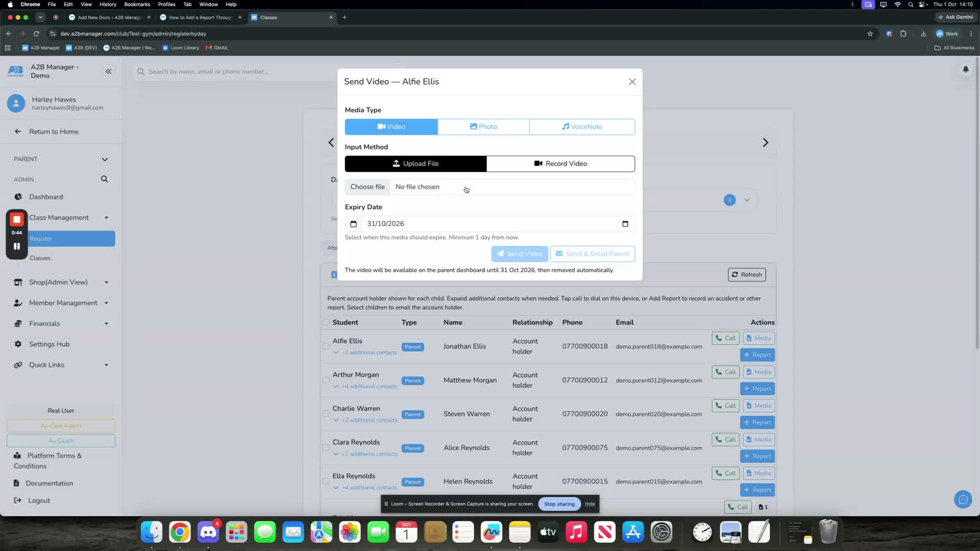Select the Photo media type tab
The image size is (980, 551).
pyautogui.click(x=483, y=127)
